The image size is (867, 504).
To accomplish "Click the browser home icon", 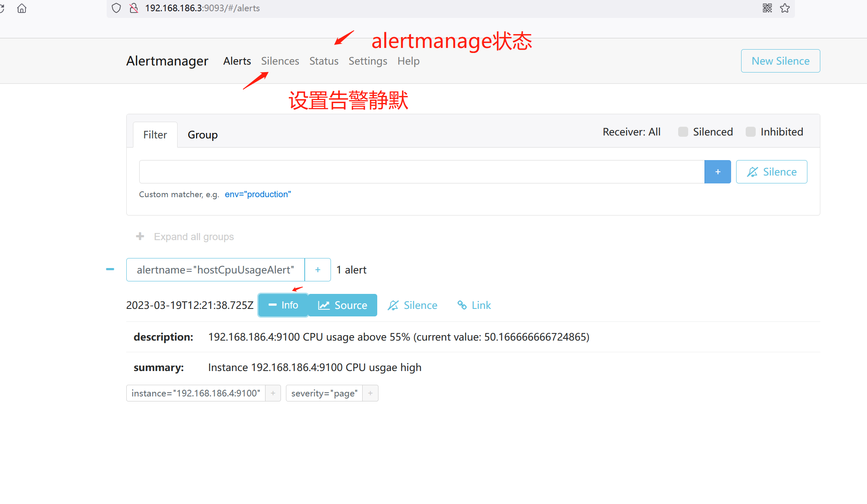I will click(x=22, y=8).
